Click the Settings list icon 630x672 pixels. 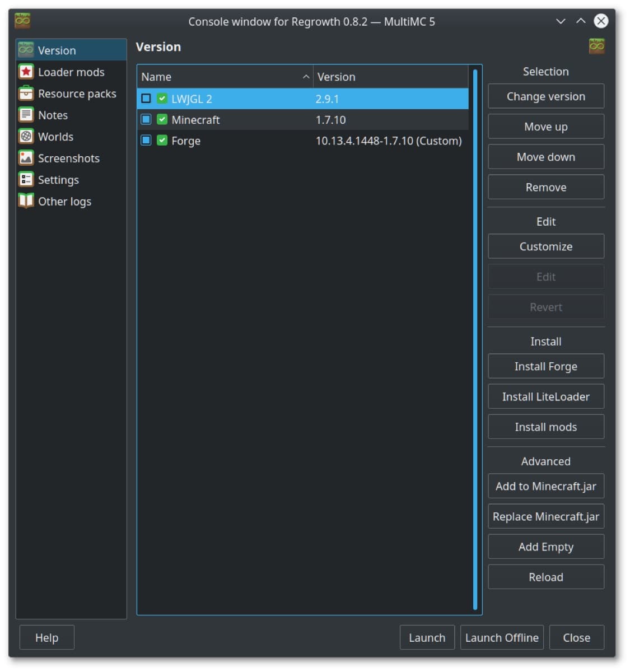26,179
